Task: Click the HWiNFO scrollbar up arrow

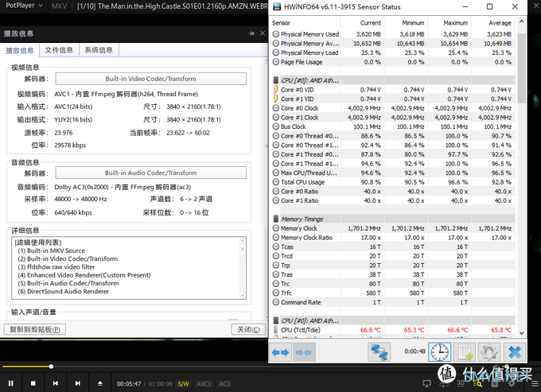Action: click(x=521, y=21)
